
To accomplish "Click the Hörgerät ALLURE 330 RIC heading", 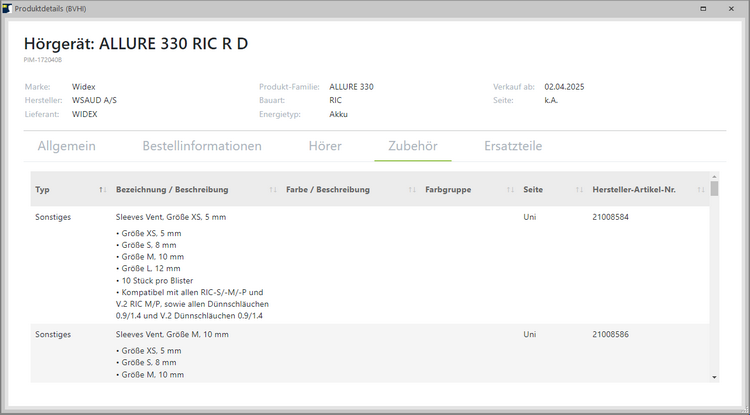I will [x=136, y=44].
